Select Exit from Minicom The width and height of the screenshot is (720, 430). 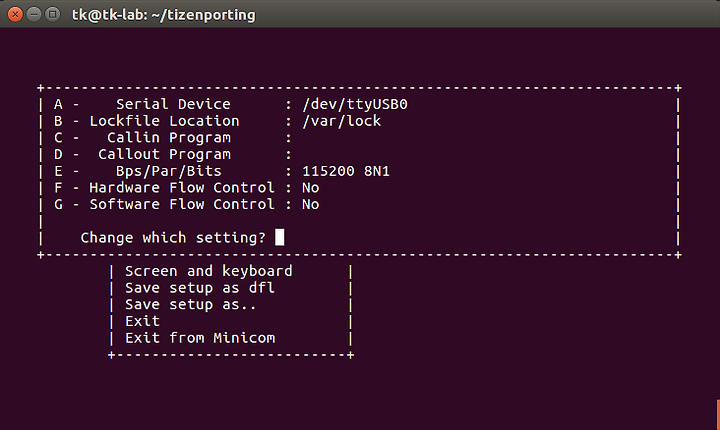click(x=200, y=338)
